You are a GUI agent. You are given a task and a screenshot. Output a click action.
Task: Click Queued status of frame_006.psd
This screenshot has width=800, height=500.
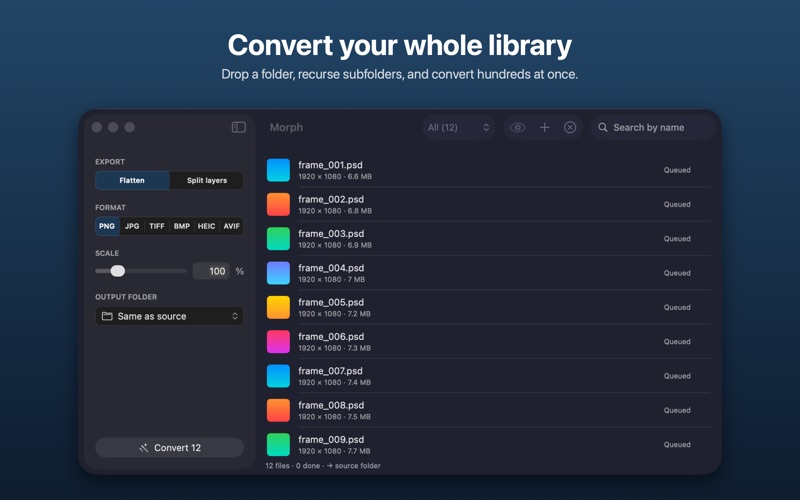pyautogui.click(x=677, y=341)
